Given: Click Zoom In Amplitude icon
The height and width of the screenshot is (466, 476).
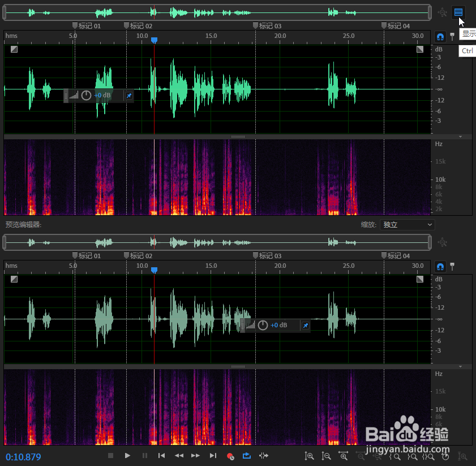Looking at the screenshot, I should tap(309, 456).
